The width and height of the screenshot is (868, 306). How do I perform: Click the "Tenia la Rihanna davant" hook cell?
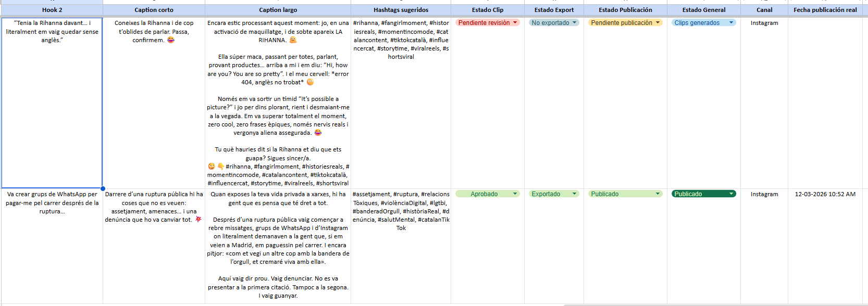pyautogui.click(x=52, y=103)
